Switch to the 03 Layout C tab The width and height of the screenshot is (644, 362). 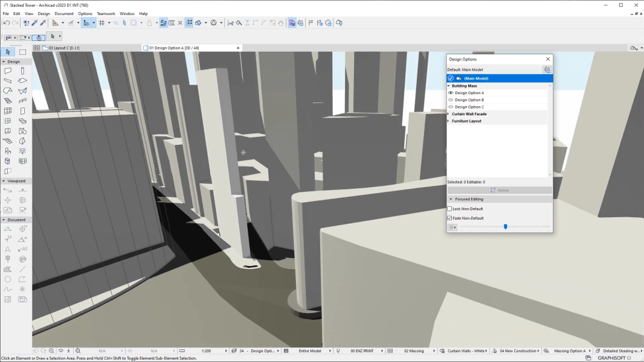pos(91,48)
